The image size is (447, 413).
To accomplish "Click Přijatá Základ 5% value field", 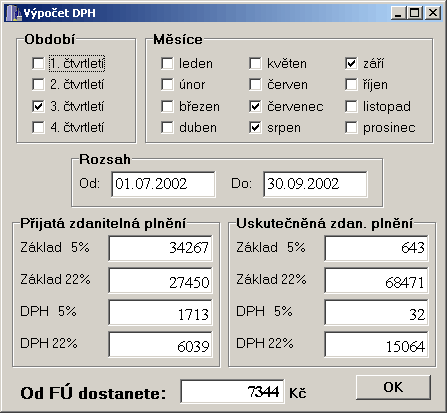I will [160, 248].
